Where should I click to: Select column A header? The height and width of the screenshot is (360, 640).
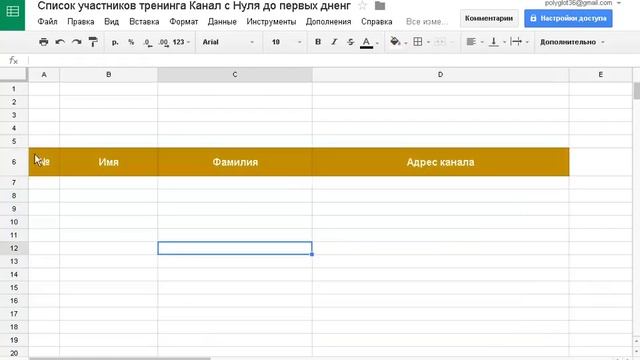click(44, 75)
